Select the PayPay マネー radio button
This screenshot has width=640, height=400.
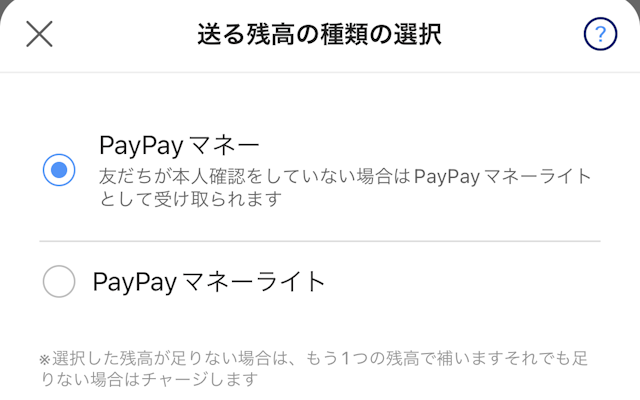tap(59, 170)
